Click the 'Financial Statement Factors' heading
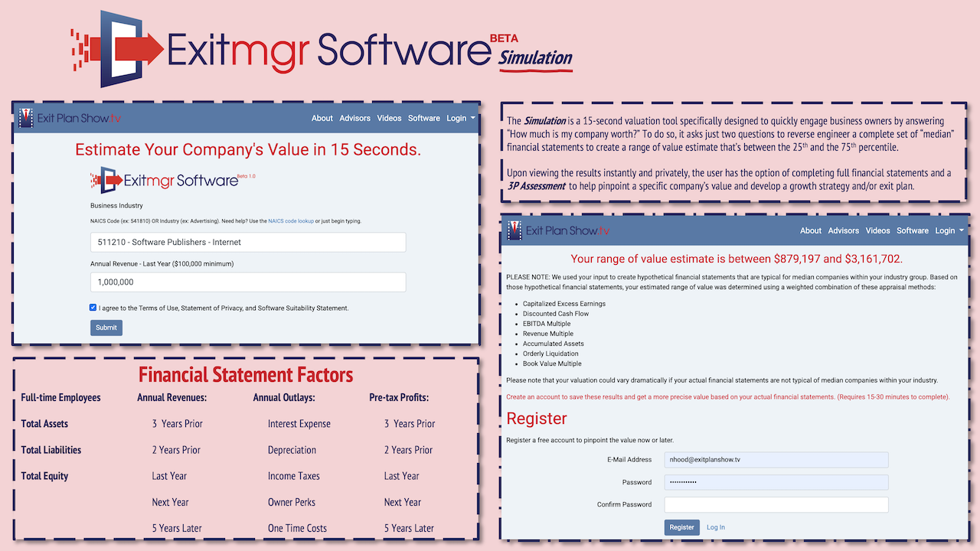 pyautogui.click(x=246, y=375)
